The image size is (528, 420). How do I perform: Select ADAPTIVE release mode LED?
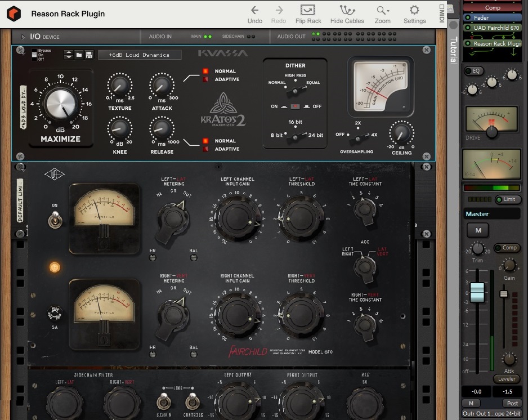click(205, 149)
